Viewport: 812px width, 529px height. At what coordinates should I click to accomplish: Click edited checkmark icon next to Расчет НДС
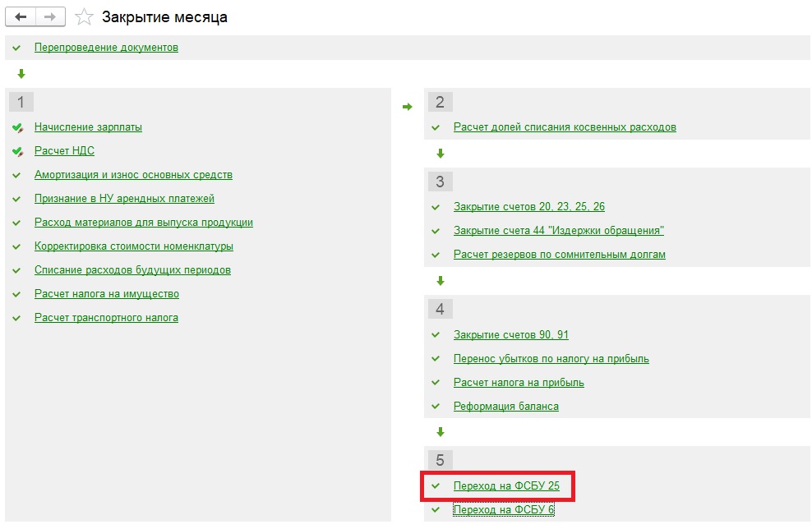point(17,151)
